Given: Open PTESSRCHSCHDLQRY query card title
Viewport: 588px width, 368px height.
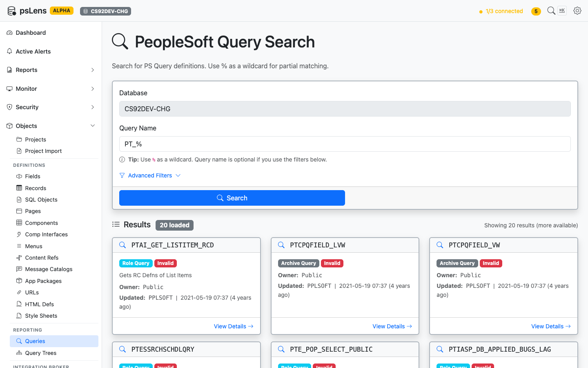Looking at the screenshot, I should click(163, 349).
